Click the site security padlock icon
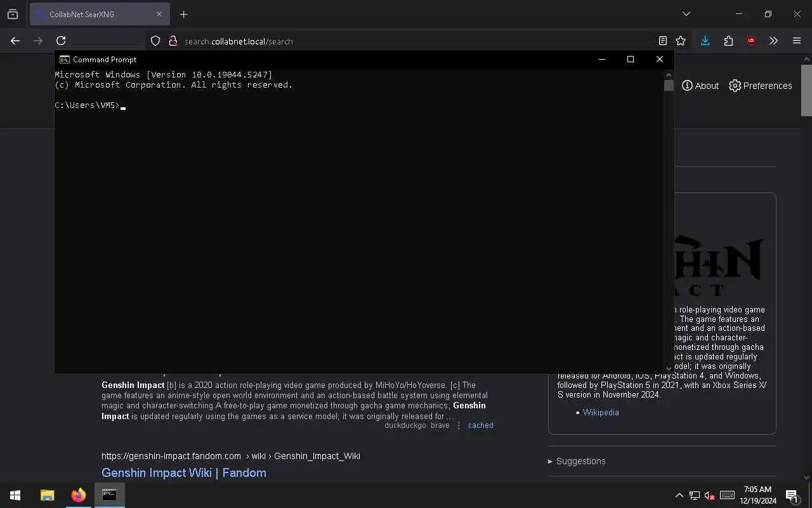The height and width of the screenshot is (508, 812). pos(173,41)
